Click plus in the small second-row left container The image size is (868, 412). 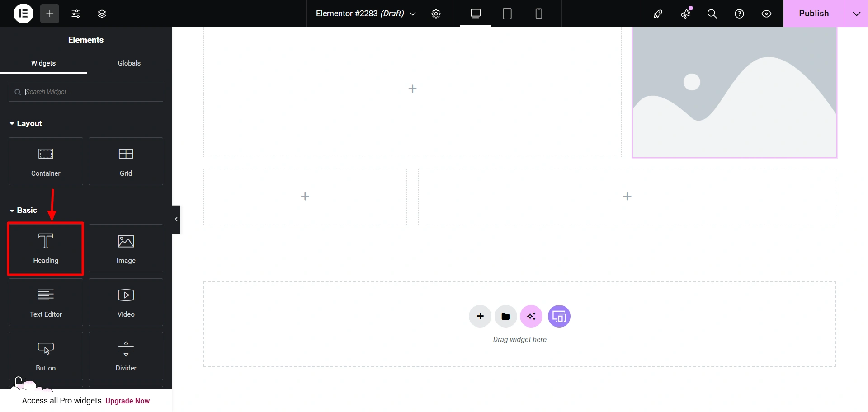[305, 196]
